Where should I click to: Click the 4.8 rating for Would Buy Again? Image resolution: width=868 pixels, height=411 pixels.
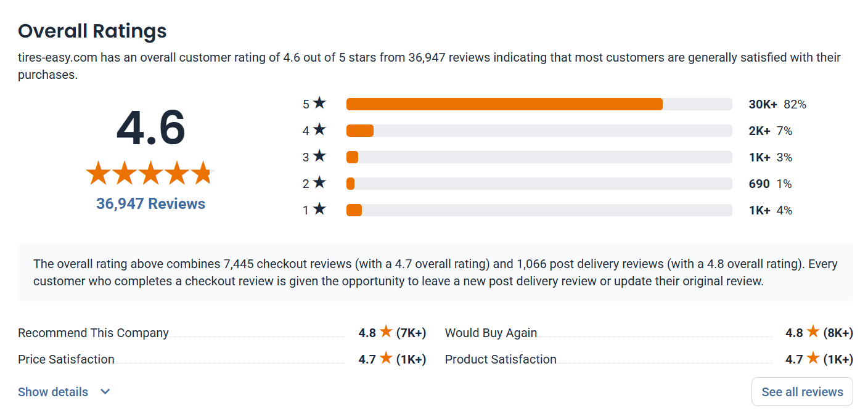793,332
